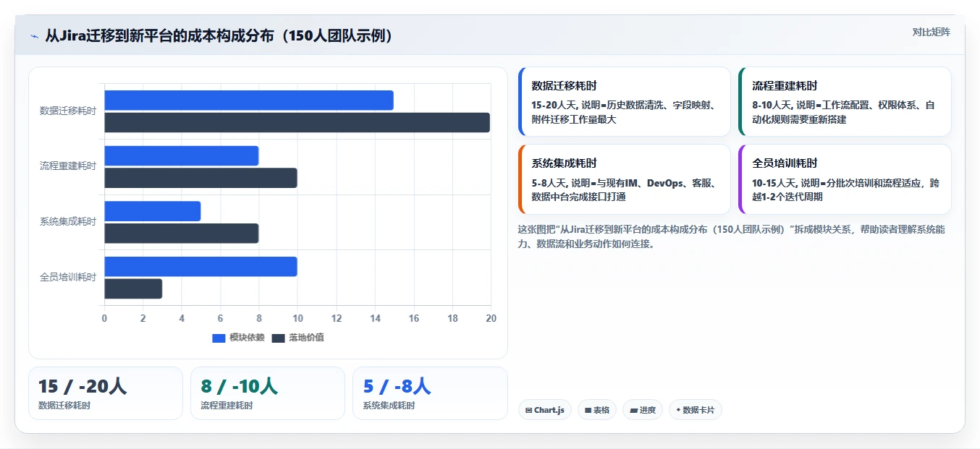Toggle the 模块依赖 legend entry
This screenshot has width=980, height=449.
point(238,338)
